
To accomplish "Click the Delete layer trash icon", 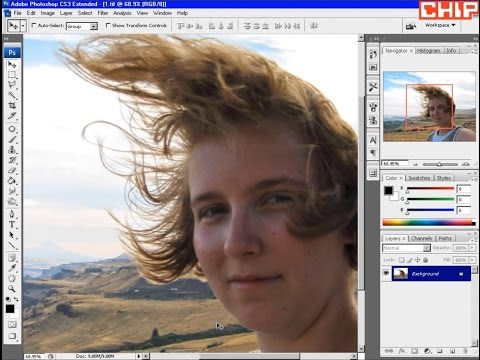I will tap(465, 351).
